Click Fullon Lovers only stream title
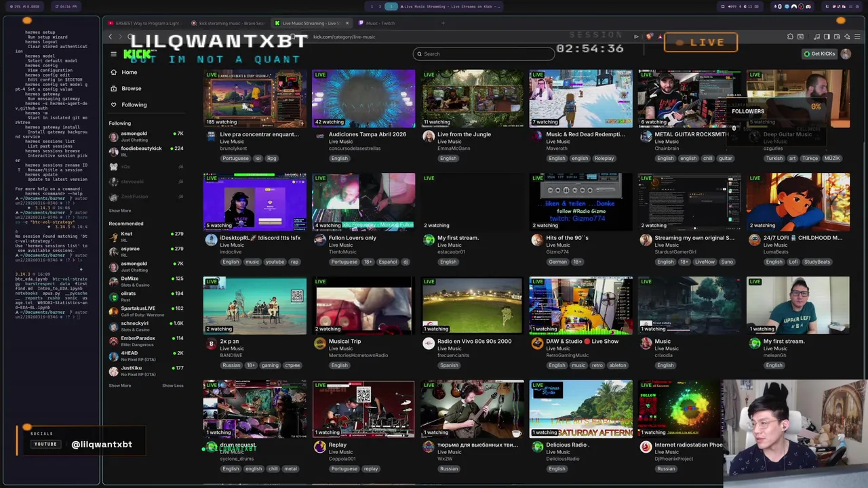The height and width of the screenshot is (488, 868). pyautogui.click(x=352, y=238)
